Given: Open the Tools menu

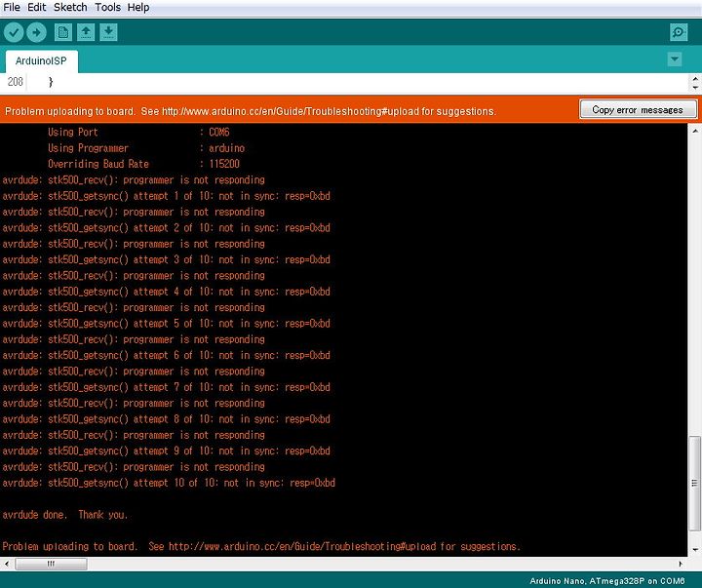Looking at the screenshot, I should [107, 7].
